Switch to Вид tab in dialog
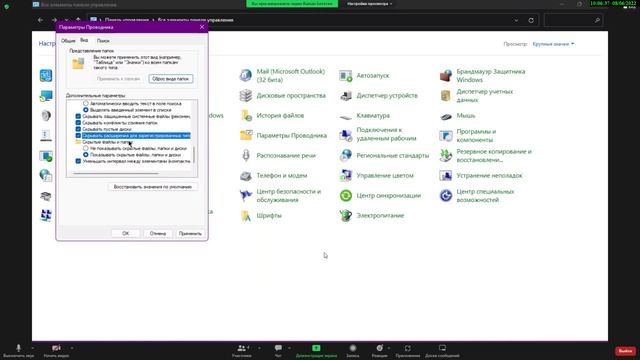 (84, 40)
